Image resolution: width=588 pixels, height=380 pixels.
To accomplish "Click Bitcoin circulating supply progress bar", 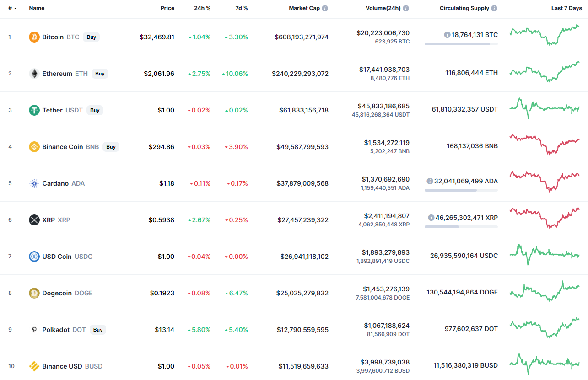I will coord(461,44).
